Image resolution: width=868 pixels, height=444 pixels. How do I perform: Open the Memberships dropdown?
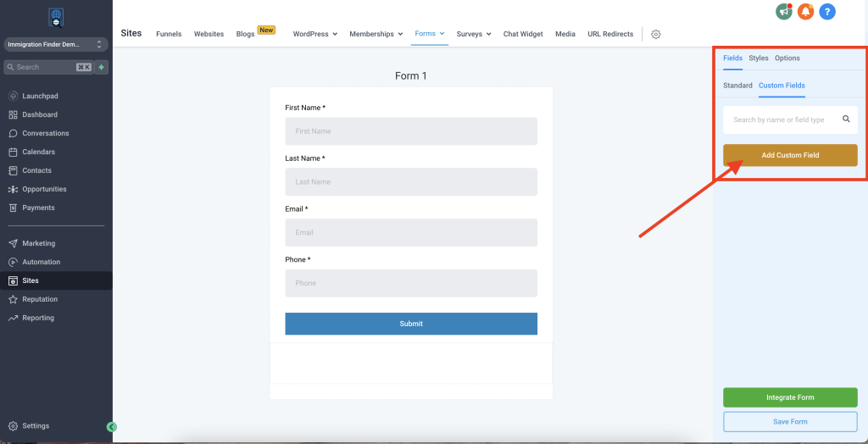click(376, 35)
